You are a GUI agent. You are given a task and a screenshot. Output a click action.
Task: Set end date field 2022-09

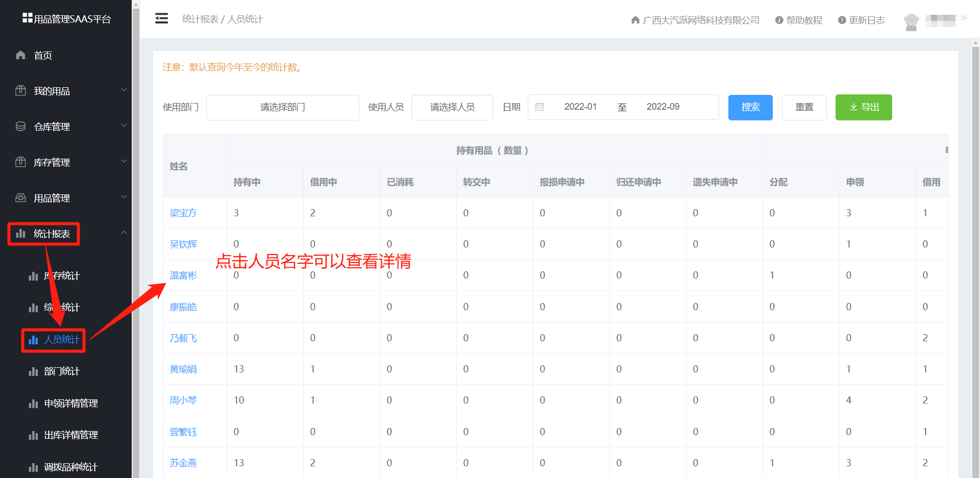[663, 107]
